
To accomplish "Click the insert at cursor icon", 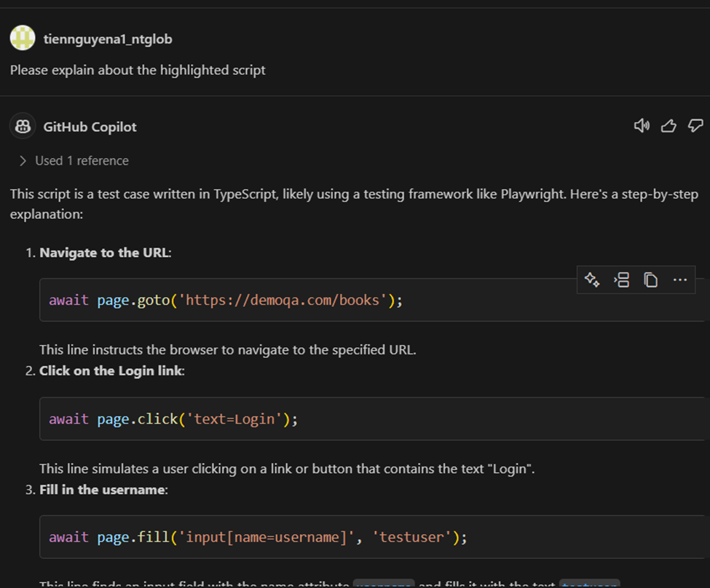I will coord(622,280).
